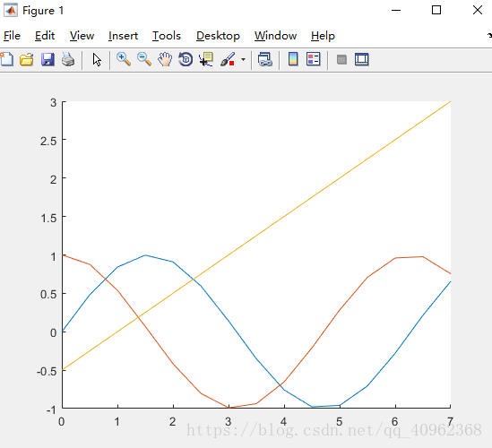Maximize the Figure 1 window
This screenshot has width=492, height=448.
(x=436, y=11)
